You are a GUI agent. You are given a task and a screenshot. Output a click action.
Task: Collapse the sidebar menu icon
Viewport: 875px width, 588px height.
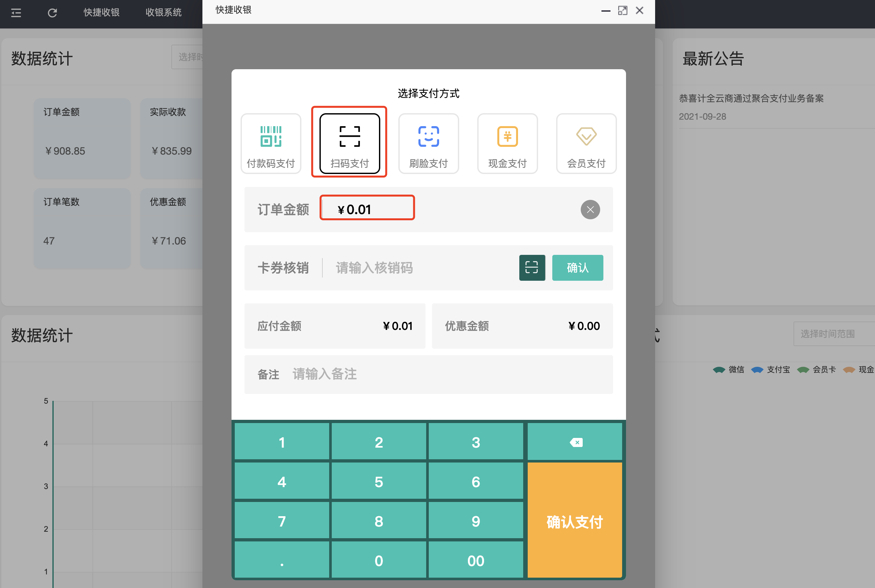tap(16, 13)
